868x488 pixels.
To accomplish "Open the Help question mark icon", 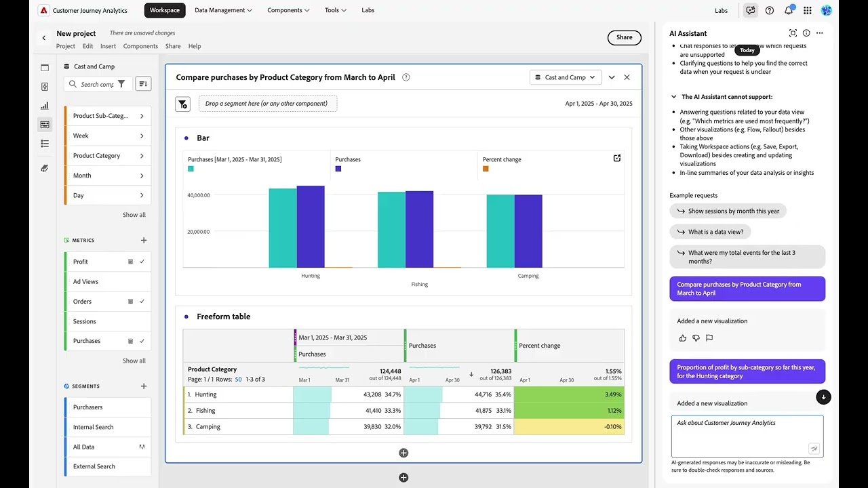I will pos(770,10).
